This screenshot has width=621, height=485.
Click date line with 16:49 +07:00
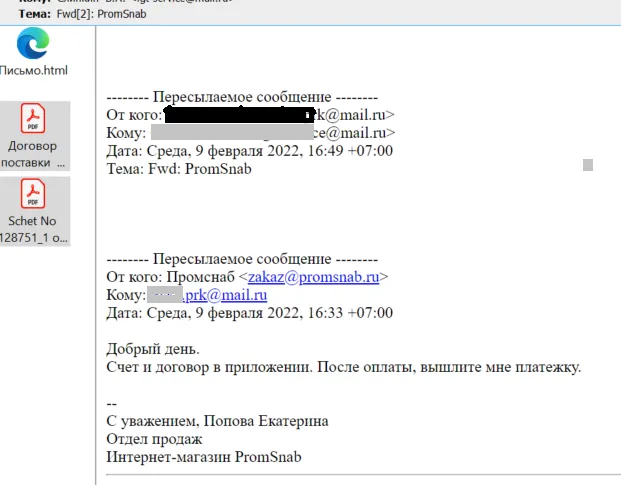click(x=250, y=151)
